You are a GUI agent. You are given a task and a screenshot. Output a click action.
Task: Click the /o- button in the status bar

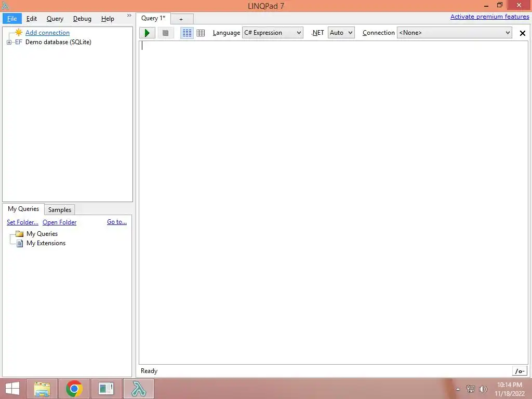pyautogui.click(x=520, y=371)
